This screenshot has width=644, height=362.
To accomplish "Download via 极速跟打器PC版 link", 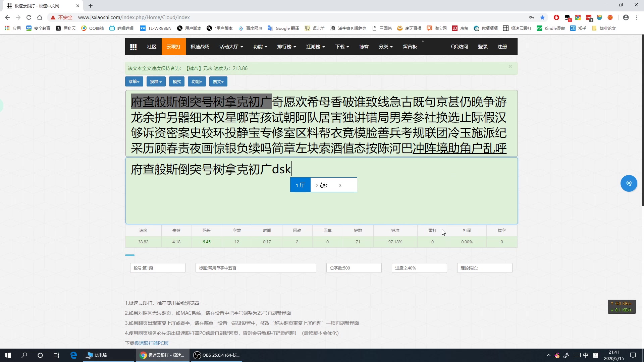I will (152, 343).
